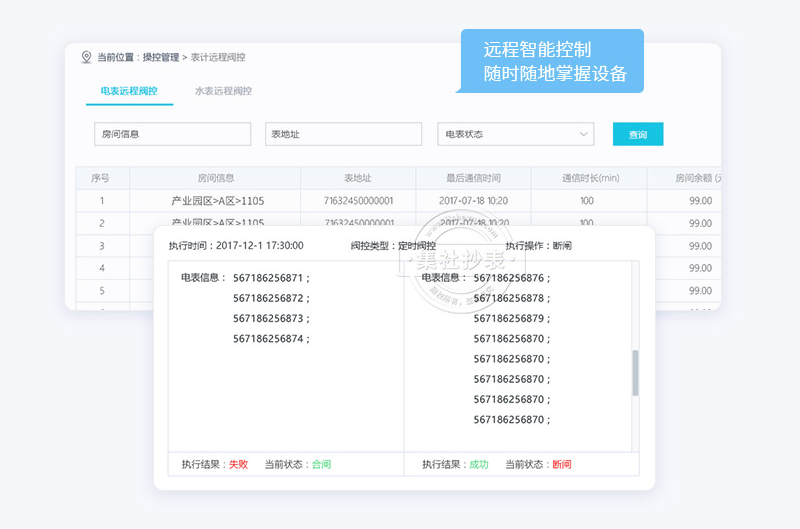Click the green 成功 execution result
The height and width of the screenshot is (529, 800).
479,465
